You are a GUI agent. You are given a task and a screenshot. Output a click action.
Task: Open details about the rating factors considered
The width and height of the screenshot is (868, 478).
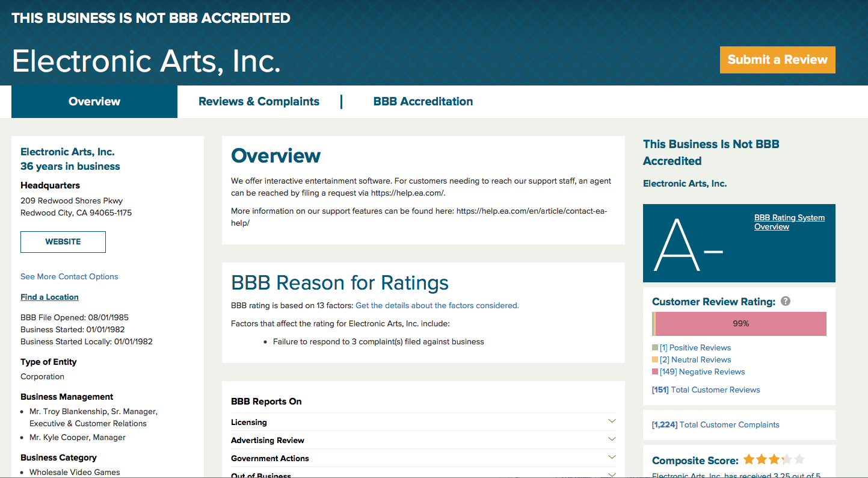tap(437, 306)
